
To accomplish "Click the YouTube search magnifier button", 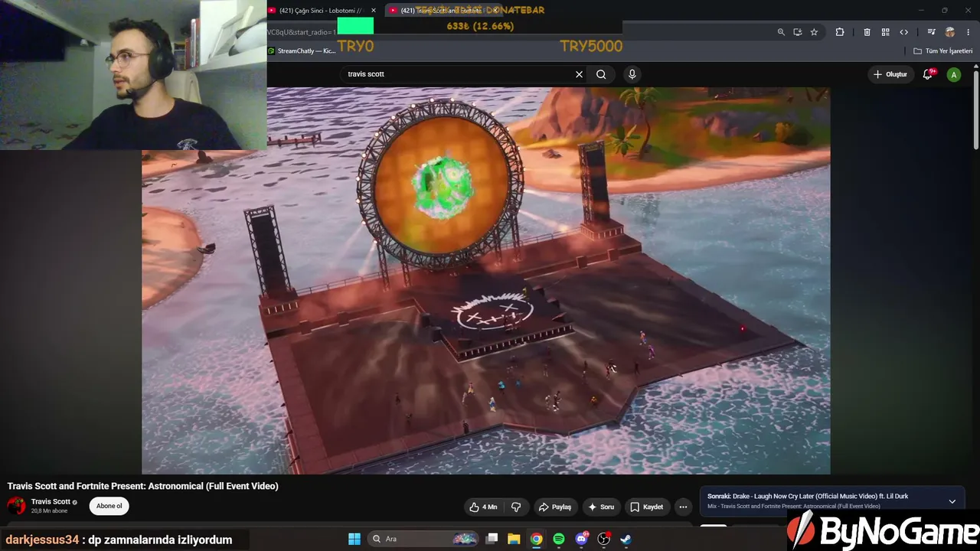I will [601, 74].
